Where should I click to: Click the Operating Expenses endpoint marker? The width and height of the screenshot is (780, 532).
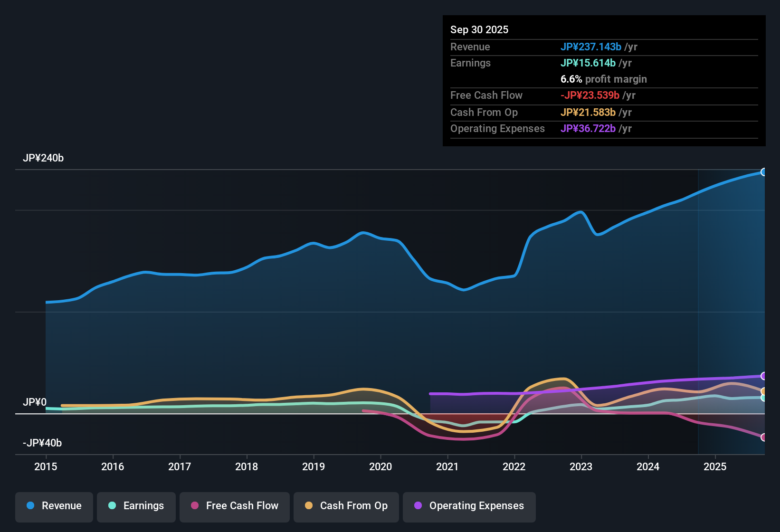(763, 376)
